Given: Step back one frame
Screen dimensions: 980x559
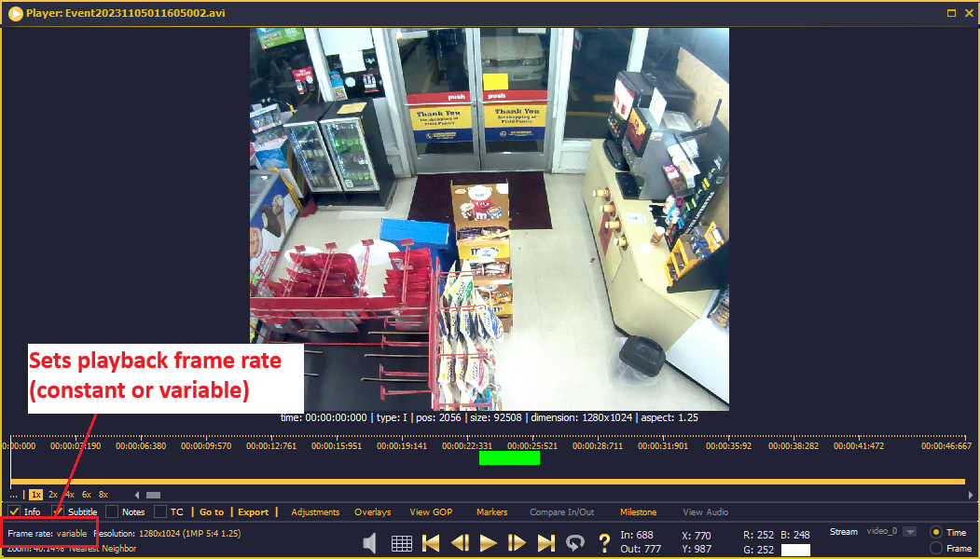Looking at the screenshot, I should [x=460, y=542].
